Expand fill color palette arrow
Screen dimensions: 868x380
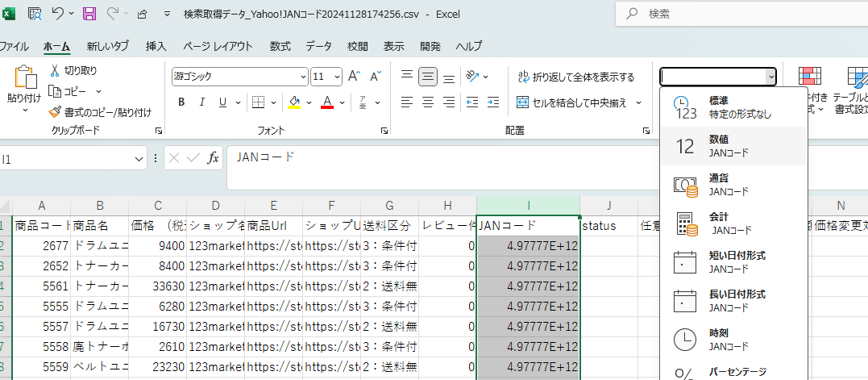(x=309, y=102)
